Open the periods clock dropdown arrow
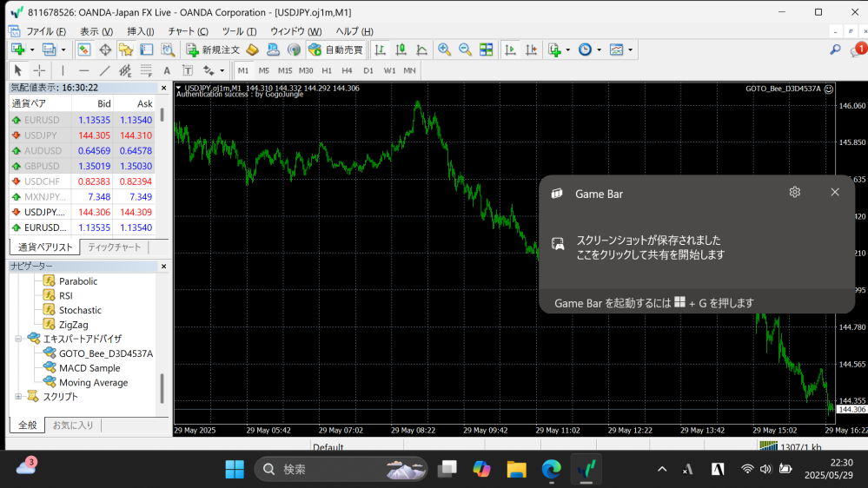 pos(599,49)
